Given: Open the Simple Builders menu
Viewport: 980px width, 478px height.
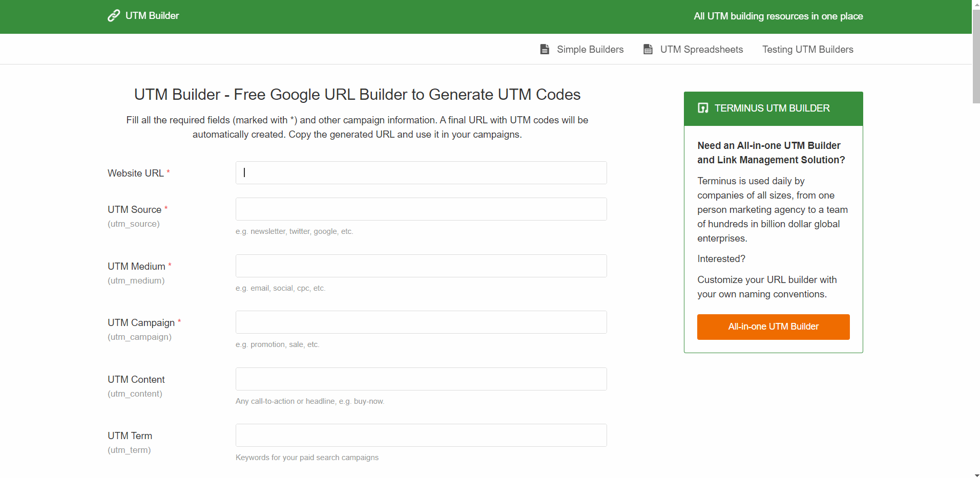Looking at the screenshot, I should [590, 49].
